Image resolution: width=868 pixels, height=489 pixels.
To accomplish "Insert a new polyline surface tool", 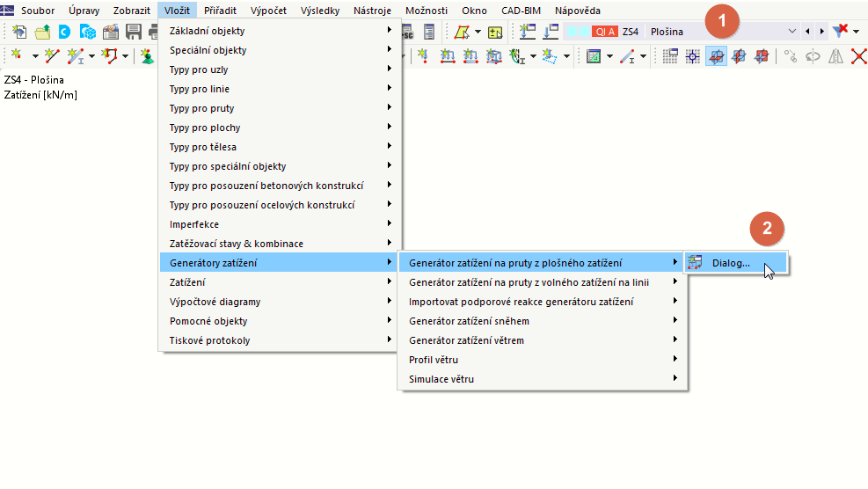I will pos(109,56).
